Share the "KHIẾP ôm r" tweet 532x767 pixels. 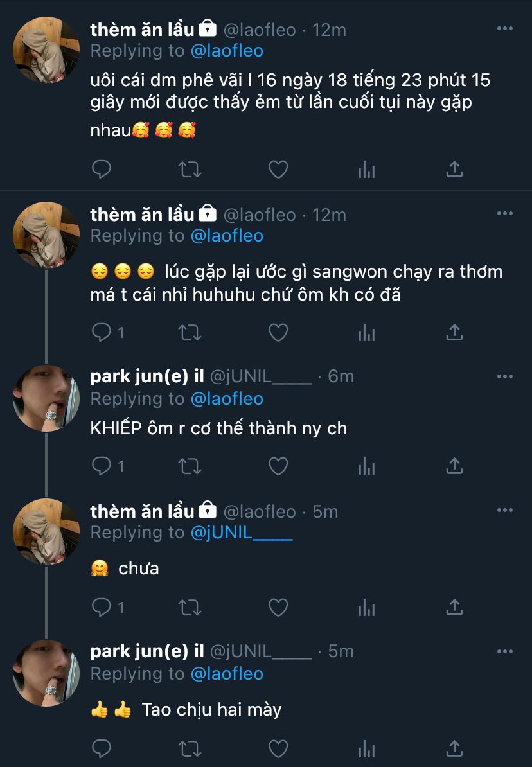[x=454, y=465]
